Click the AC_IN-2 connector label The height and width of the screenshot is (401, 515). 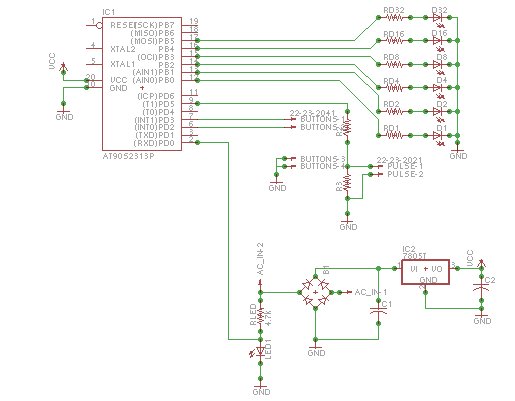pyautogui.click(x=260, y=259)
